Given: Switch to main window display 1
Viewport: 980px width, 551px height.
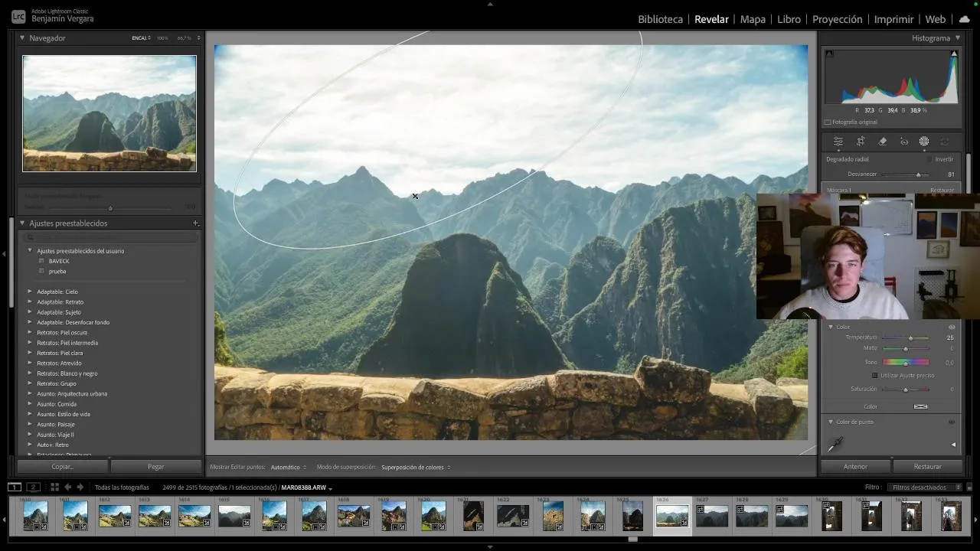Looking at the screenshot, I should point(14,487).
